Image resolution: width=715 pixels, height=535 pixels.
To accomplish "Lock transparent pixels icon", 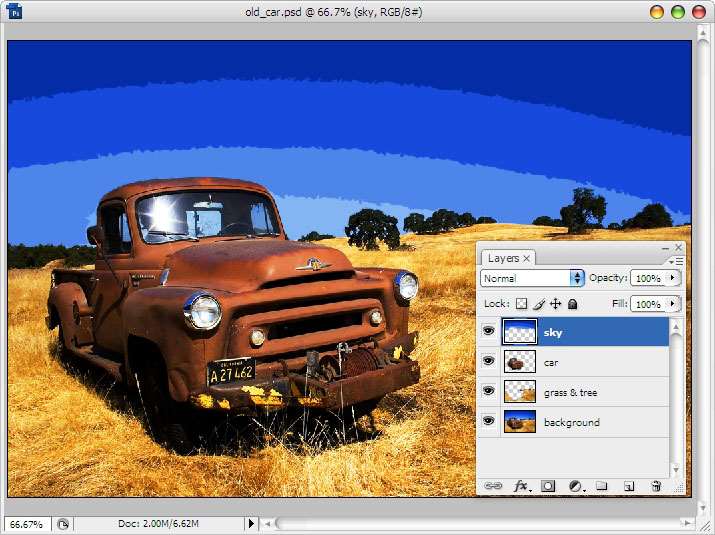I will coord(521,304).
